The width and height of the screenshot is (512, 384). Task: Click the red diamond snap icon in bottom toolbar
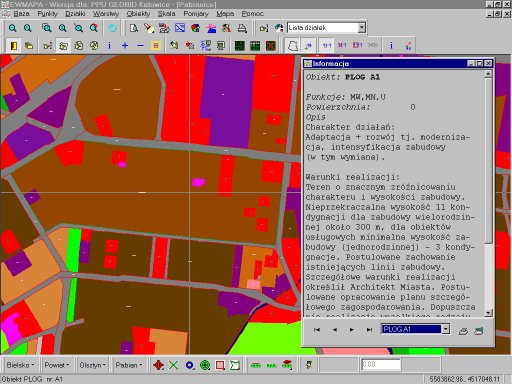158,365
